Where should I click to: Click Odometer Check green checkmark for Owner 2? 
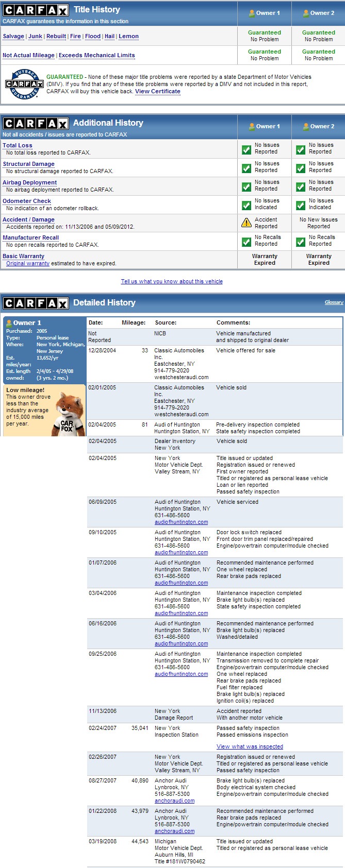point(301,205)
